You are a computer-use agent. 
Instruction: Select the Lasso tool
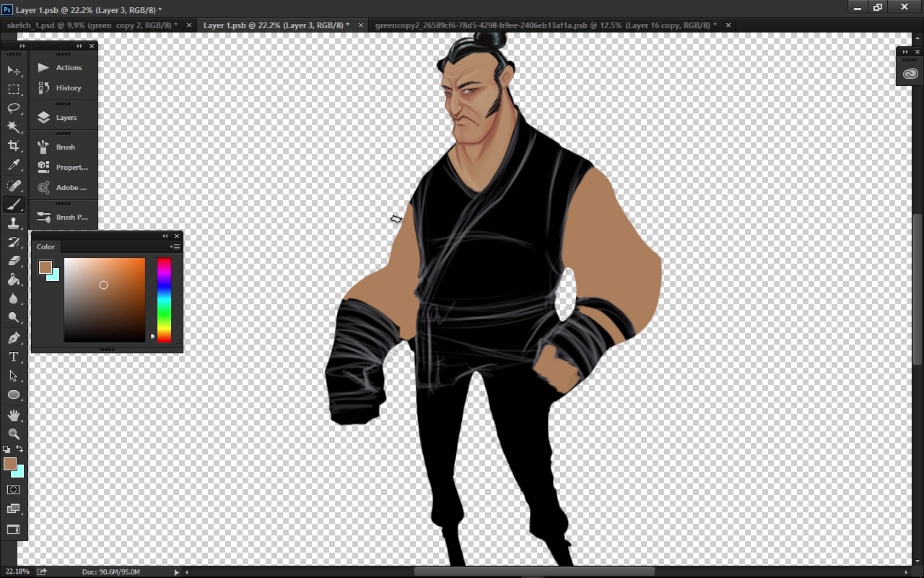14,108
